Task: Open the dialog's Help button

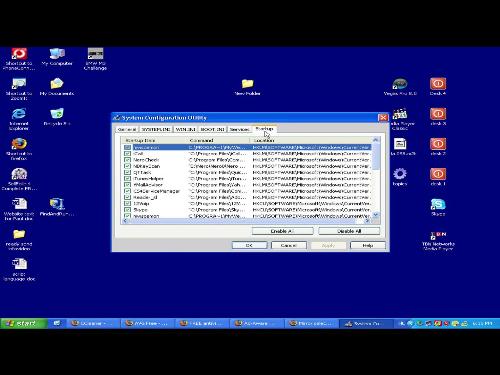Action: [368, 245]
